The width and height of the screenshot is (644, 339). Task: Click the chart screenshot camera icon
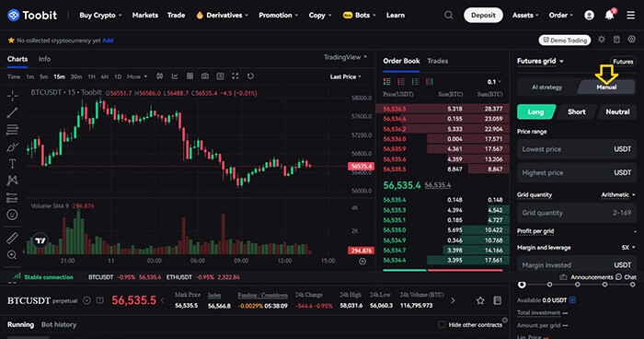(x=205, y=76)
